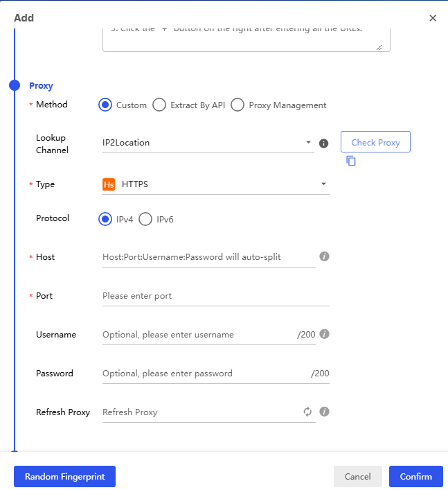The image size is (448, 490).
Task: Choose the Extract By API method
Action: click(x=159, y=105)
